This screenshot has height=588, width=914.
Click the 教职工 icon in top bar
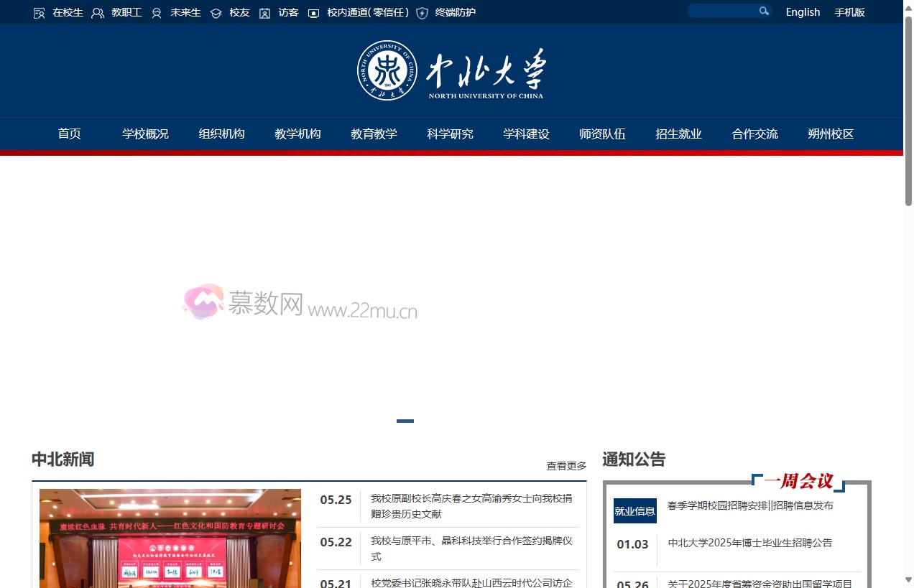[x=98, y=12]
